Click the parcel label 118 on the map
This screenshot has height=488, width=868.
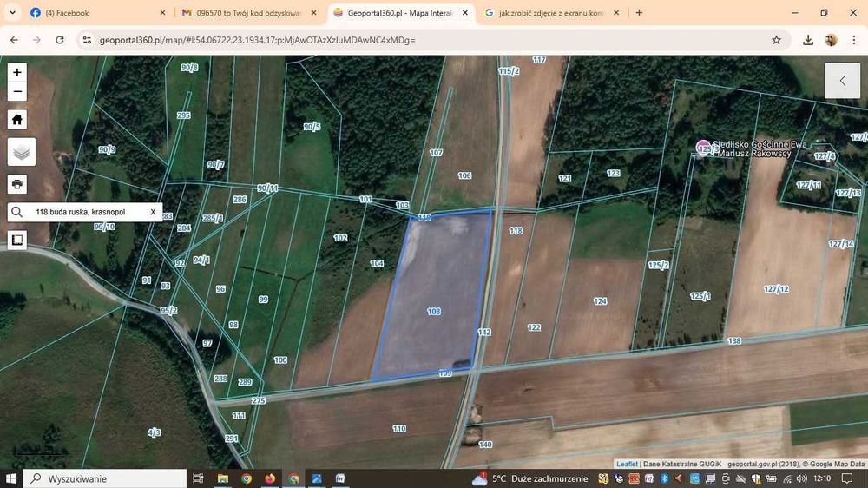(516, 230)
